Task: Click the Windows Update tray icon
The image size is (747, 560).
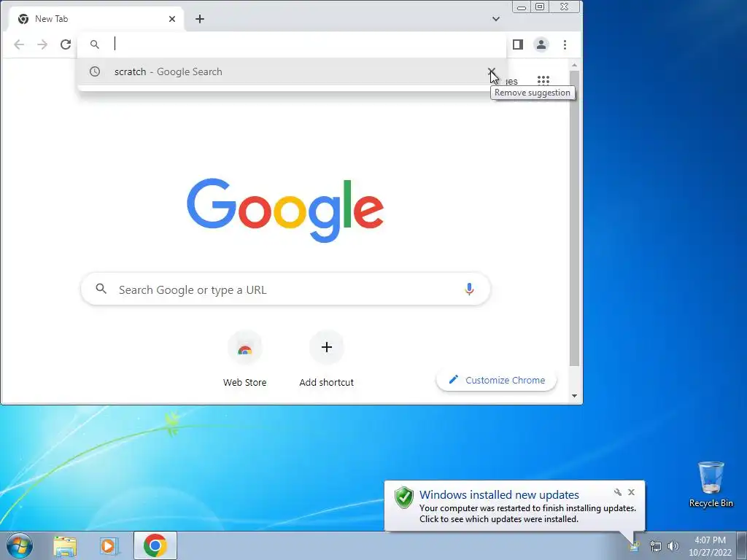Action: pos(635,547)
